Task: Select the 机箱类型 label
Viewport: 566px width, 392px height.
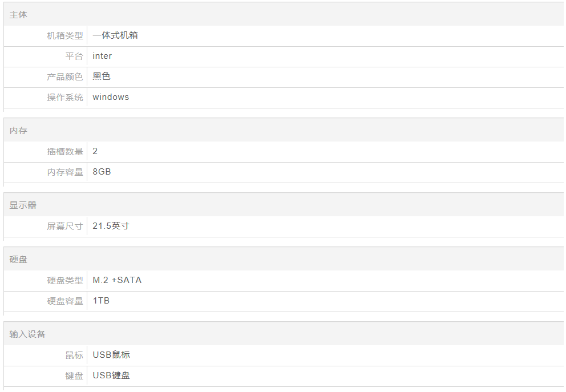Action: [x=65, y=36]
